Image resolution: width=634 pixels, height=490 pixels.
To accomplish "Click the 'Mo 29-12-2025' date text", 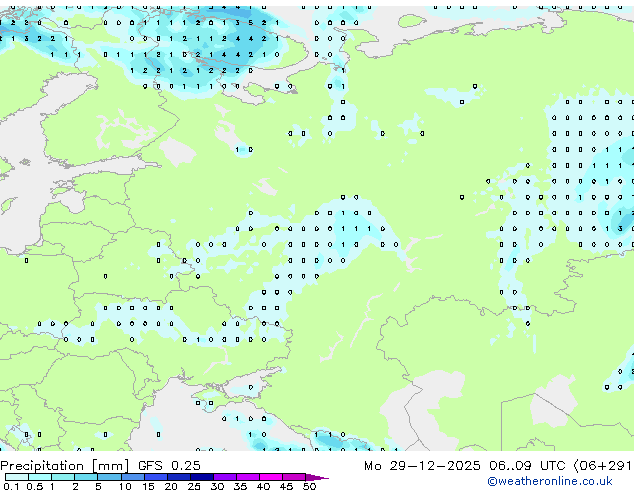I will (422, 466).
